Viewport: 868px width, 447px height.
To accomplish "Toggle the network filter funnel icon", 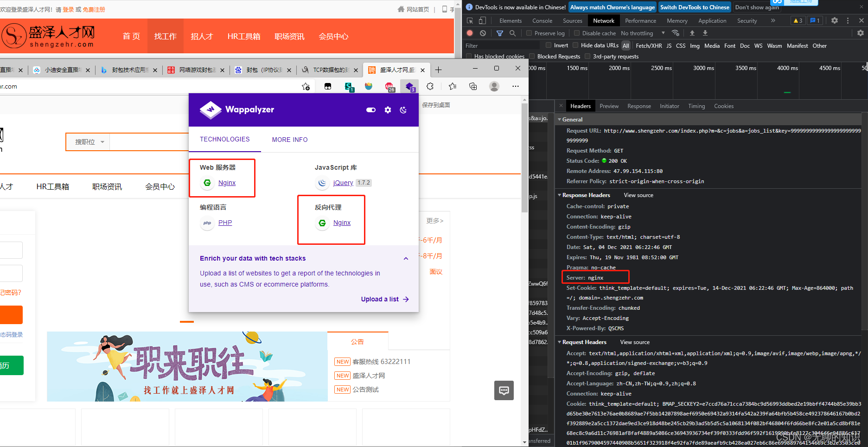I will [x=499, y=33].
